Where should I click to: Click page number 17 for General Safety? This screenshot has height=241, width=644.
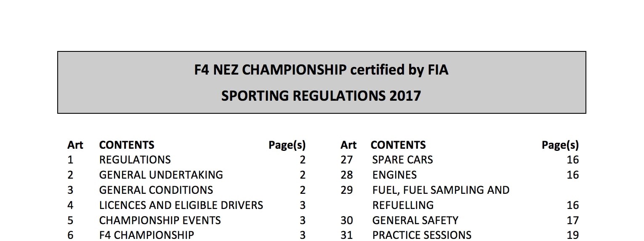point(573,221)
